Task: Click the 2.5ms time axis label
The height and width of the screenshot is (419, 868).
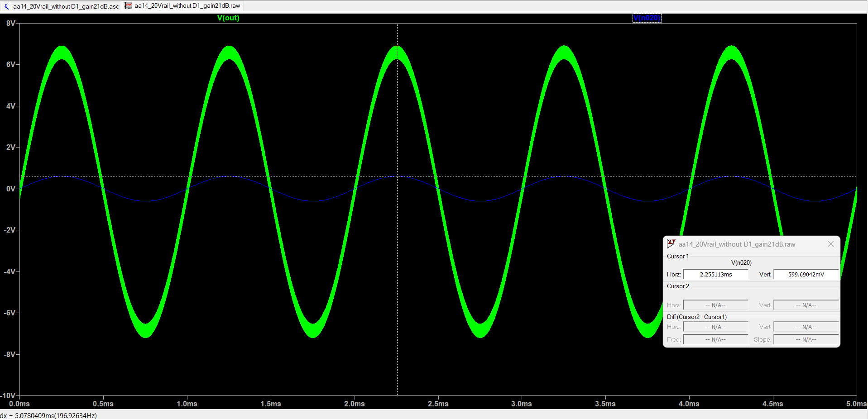Action: pos(438,404)
